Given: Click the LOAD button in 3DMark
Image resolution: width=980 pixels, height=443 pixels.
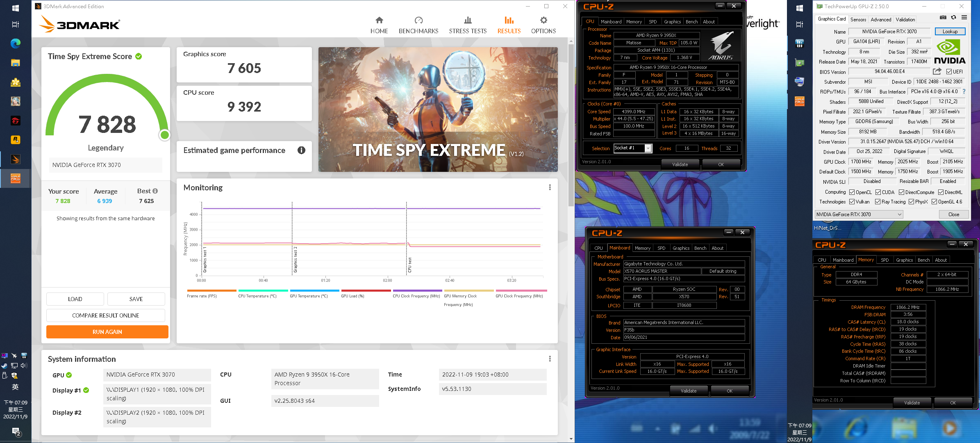Looking at the screenshot, I should tap(75, 299).
